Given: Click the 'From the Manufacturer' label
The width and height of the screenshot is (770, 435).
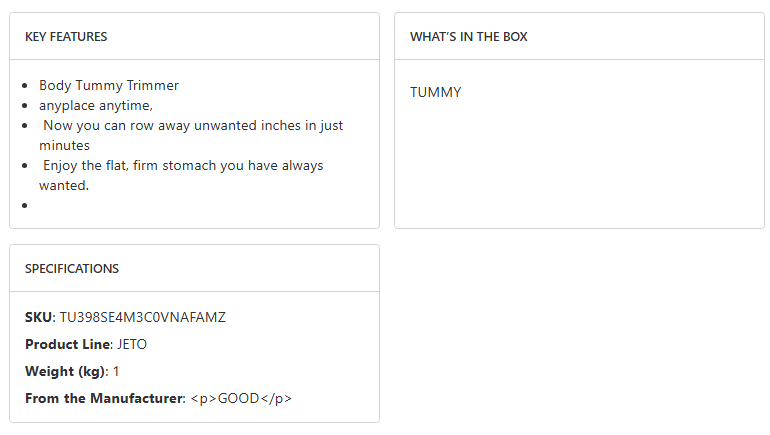Looking at the screenshot, I should 104,399.
